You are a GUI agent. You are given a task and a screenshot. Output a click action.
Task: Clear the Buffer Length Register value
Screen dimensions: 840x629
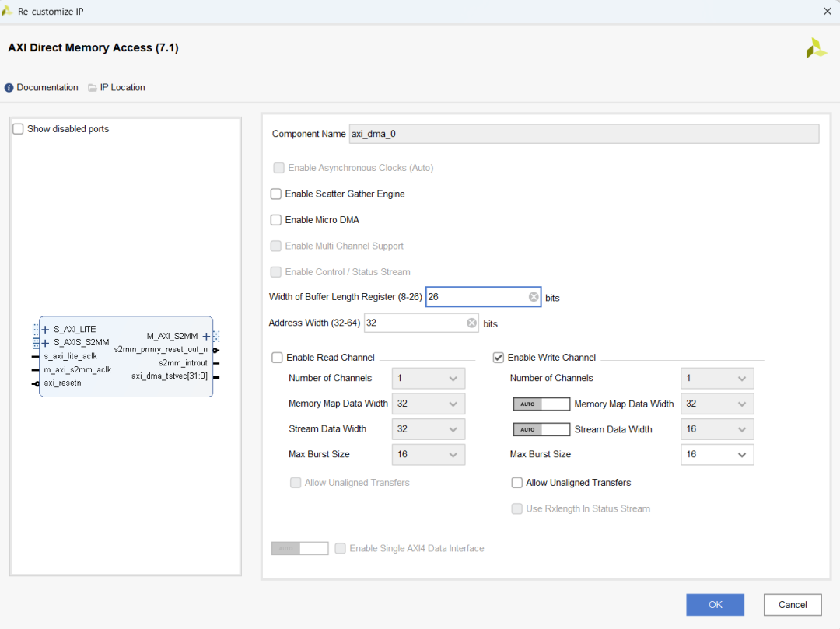click(x=534, y=297)
